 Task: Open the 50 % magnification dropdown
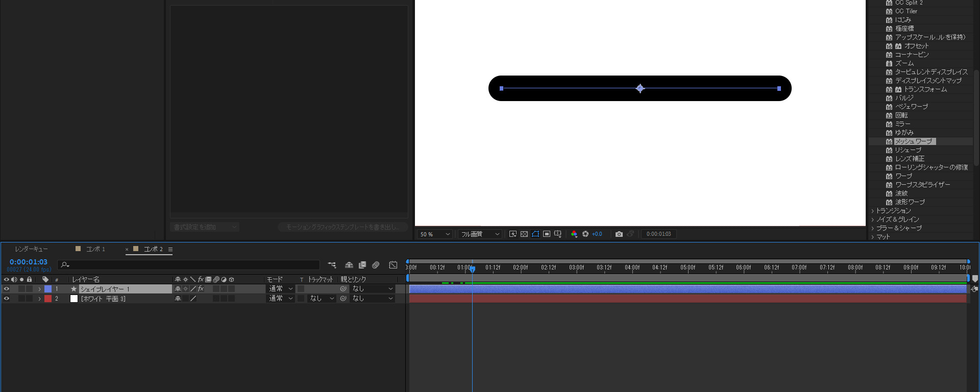[x=435, y=234]
